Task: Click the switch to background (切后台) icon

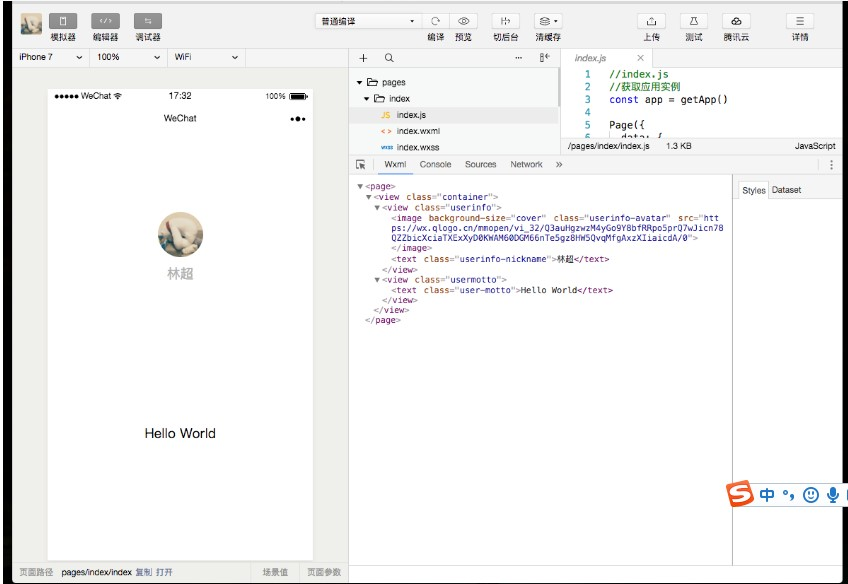Action: click(x=506, y=21)
